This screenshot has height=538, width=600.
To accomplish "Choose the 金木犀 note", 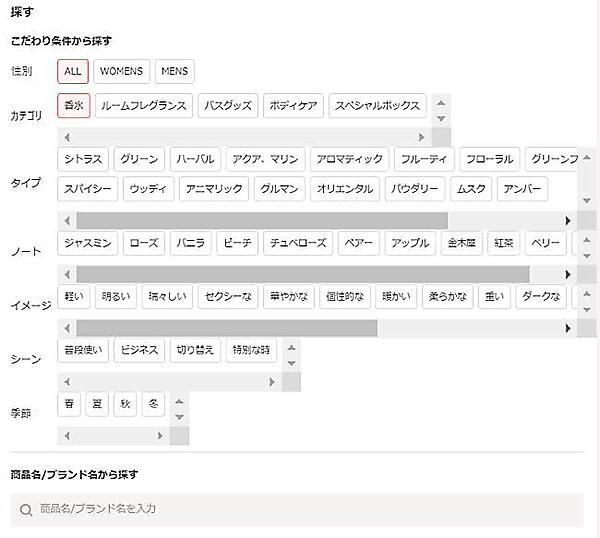I will 461,243.
